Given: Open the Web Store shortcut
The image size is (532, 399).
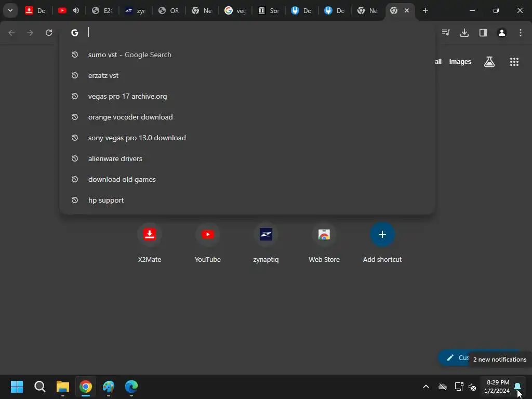Looking at the screenshot, I should coord(324,243).
